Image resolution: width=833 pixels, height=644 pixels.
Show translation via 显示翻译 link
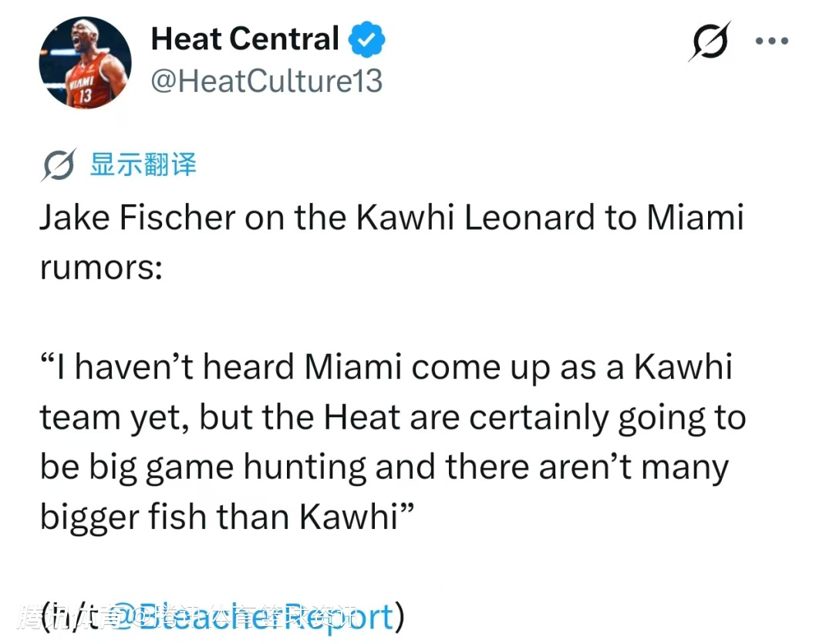143,164
